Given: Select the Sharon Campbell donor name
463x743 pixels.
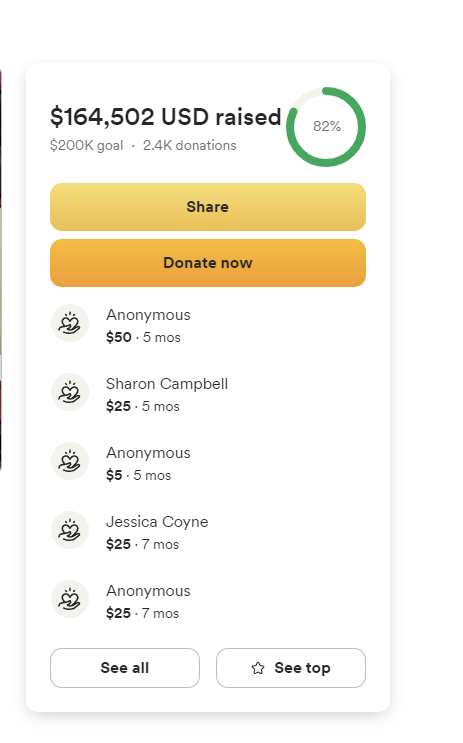Looking at the screenshot, I should click(167, 384).
